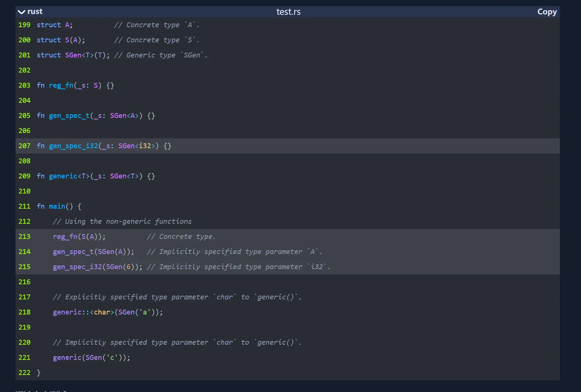The width and height of the screenshot is (581, 392).
Task: Click line number 207 in gutter
Action: tap(24, 146)
